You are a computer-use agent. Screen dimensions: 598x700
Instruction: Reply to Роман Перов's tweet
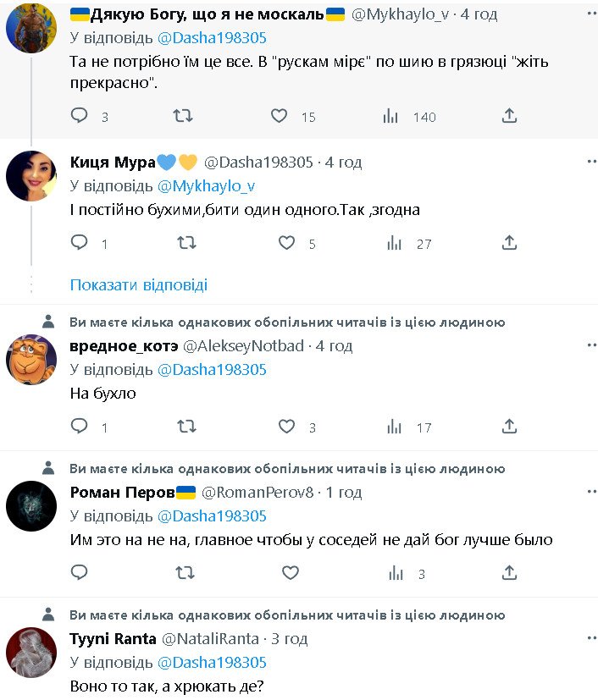[79, 573]
